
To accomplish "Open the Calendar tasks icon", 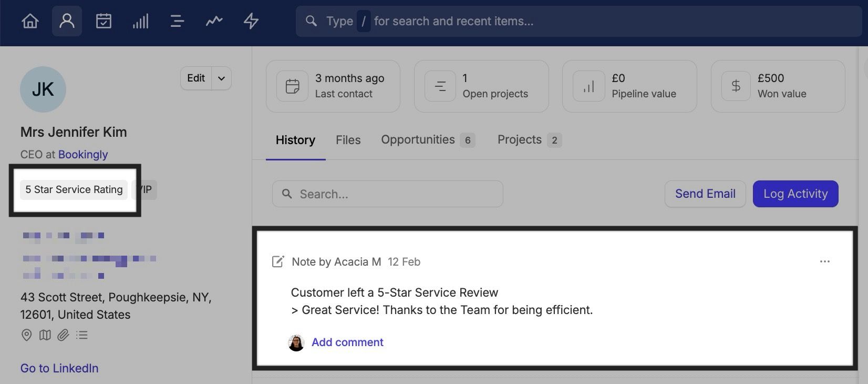I will point(104,21).
